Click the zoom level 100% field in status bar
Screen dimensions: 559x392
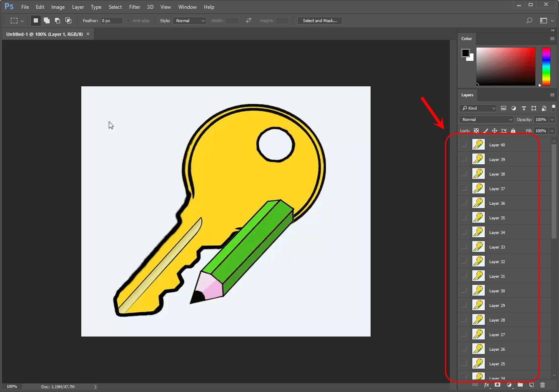[x=12, y=387]
